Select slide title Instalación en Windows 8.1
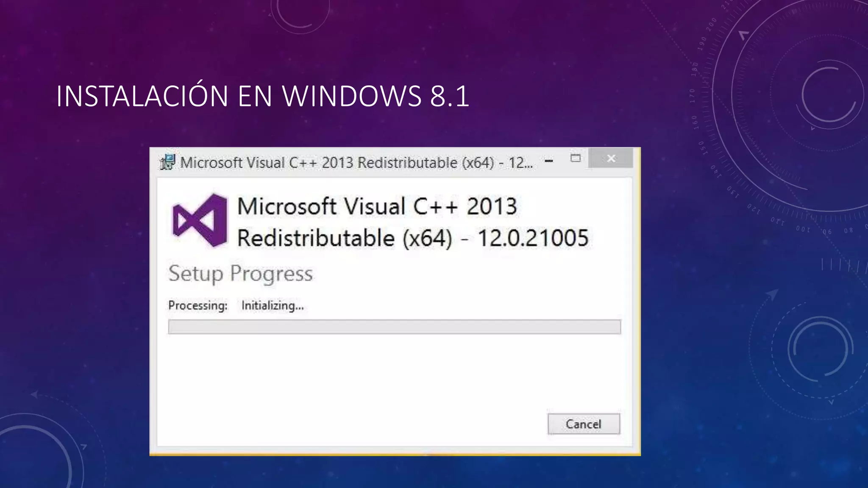 (x=262, y=96)
